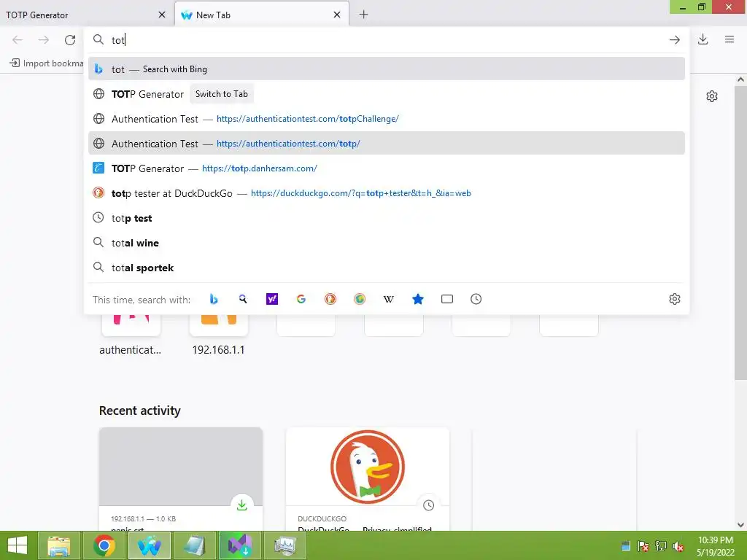Image resolution: width=747 pixels, height=560 pixels.
Task: Open the notepad taskbar icon
Action: coord(195,545)
